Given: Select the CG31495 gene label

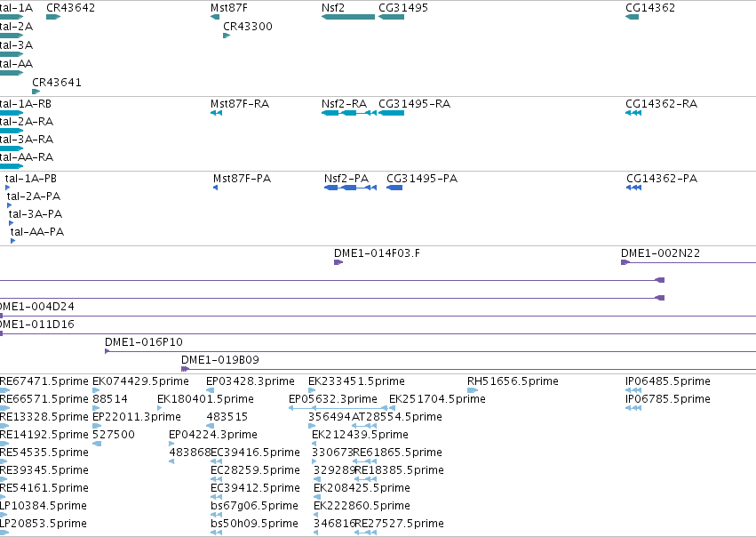Looking at the screenshot, I should [x=403, y=8].
